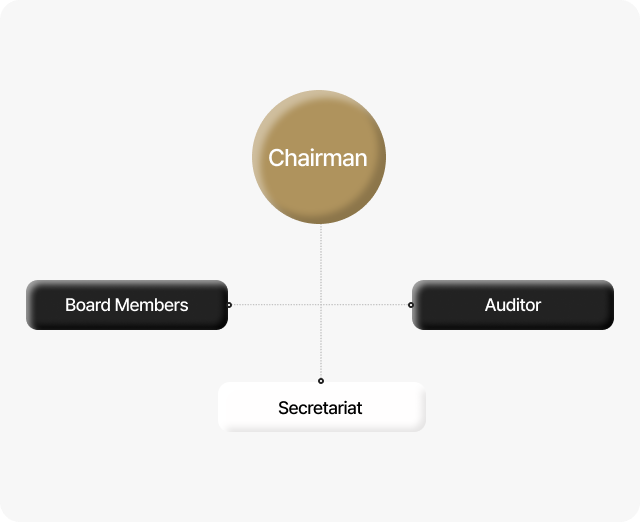Click the "Chairman" text label

click(x=318, y=158)
